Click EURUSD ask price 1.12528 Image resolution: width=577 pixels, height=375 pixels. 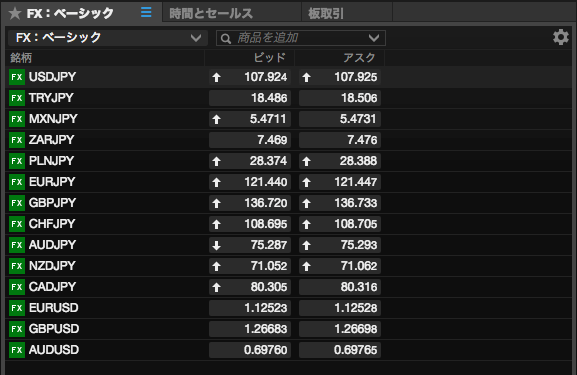(x=340, y=308)
